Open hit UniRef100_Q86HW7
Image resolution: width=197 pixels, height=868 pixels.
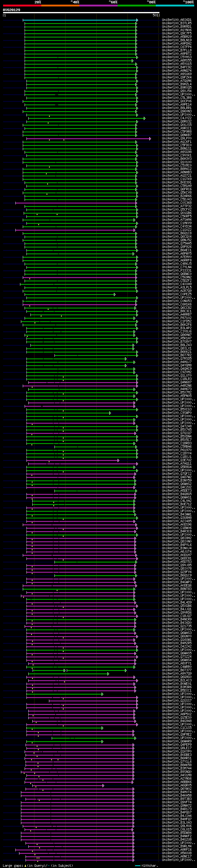pyautogui.click(x=176, y=335)
